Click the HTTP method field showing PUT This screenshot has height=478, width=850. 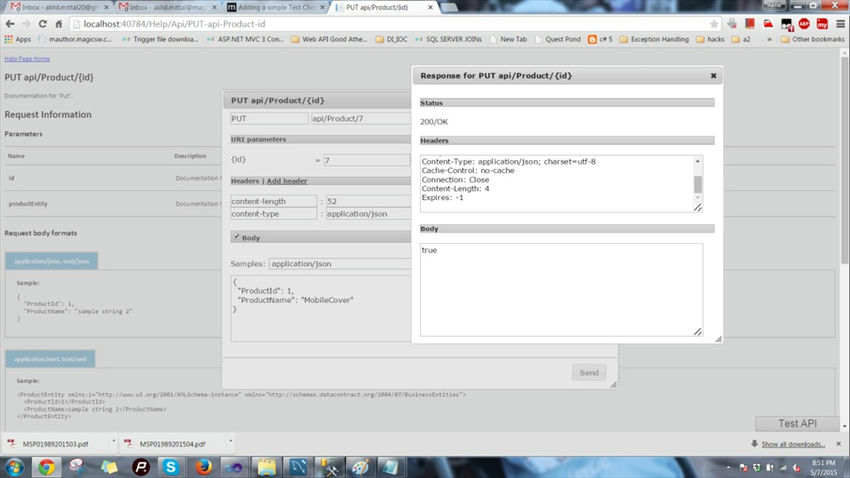point(269,118)
